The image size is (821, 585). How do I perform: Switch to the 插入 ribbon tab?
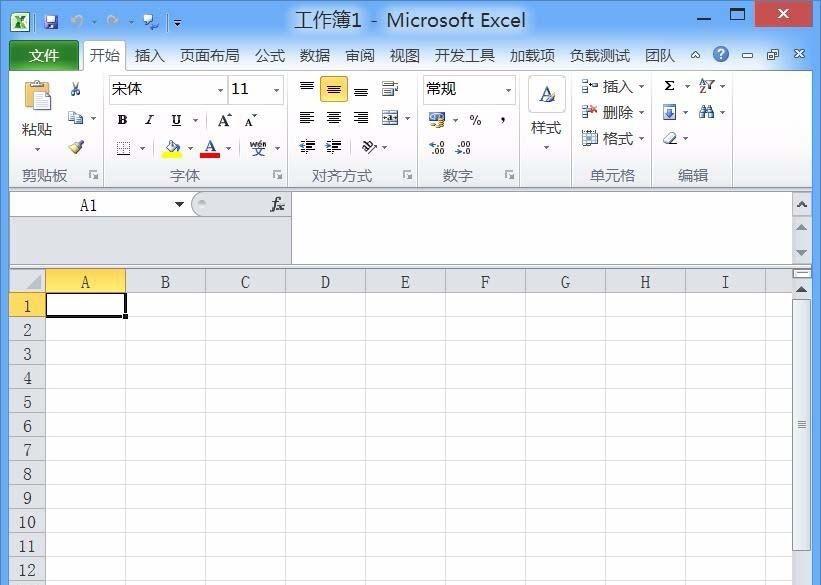148,55
